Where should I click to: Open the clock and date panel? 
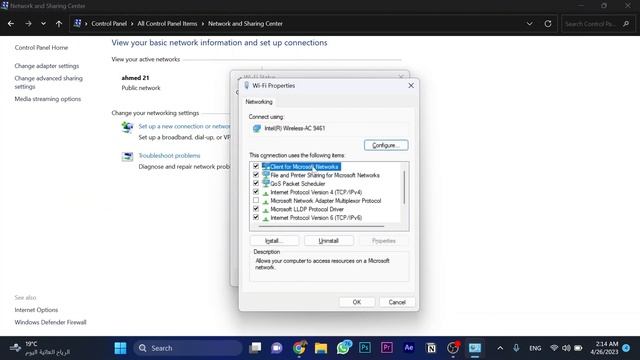[604, 348]
